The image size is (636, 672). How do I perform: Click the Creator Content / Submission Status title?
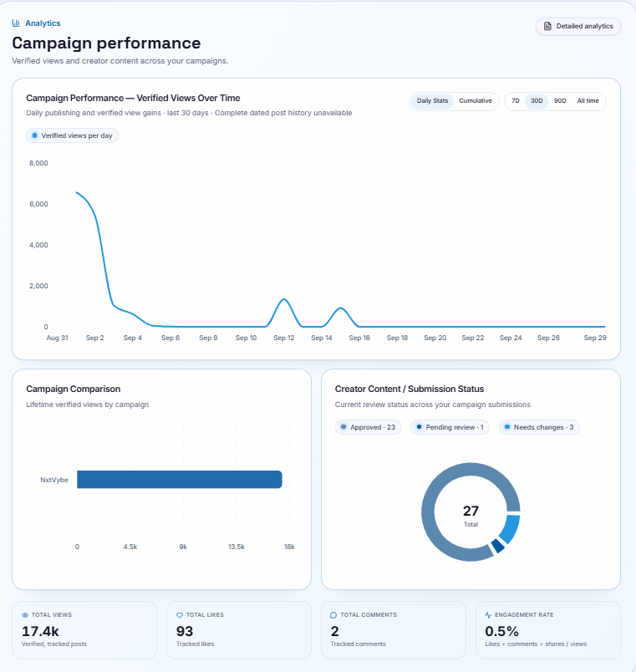[x=410, y=389]
